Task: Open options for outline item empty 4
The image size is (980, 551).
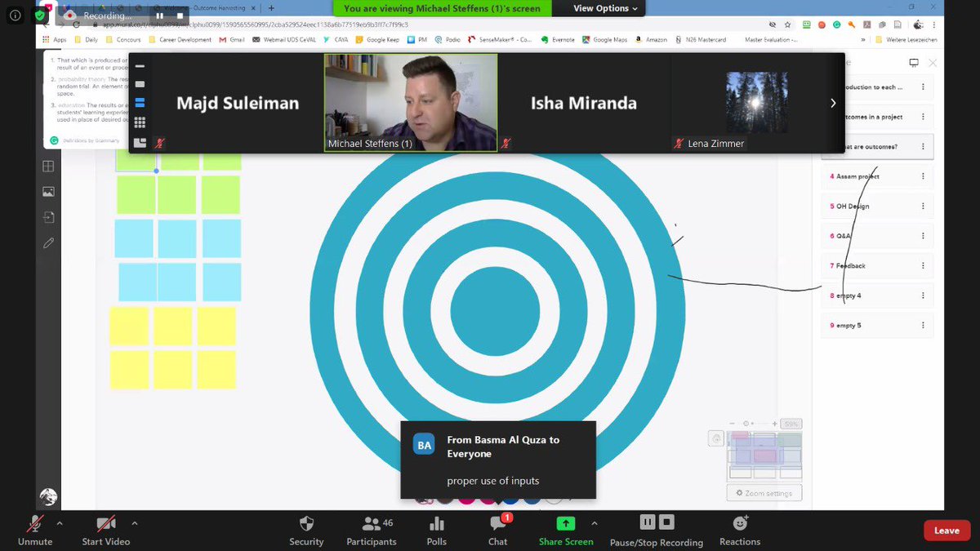Action: click(923, 295)
